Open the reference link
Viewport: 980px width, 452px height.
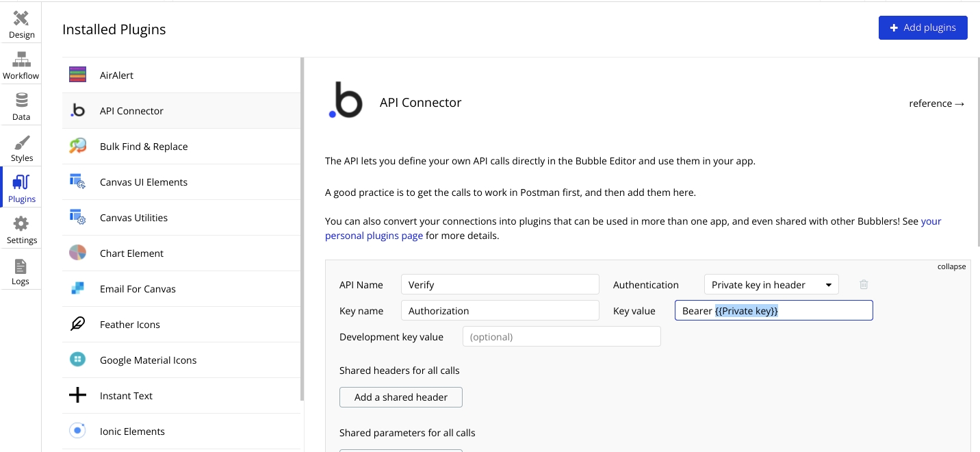coord(936,103)
